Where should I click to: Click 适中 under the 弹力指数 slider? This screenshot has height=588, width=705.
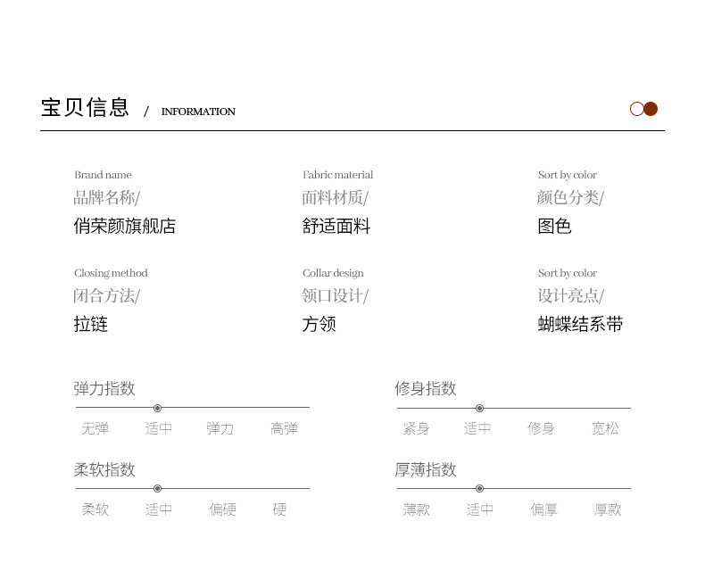[x=159, y=428]
